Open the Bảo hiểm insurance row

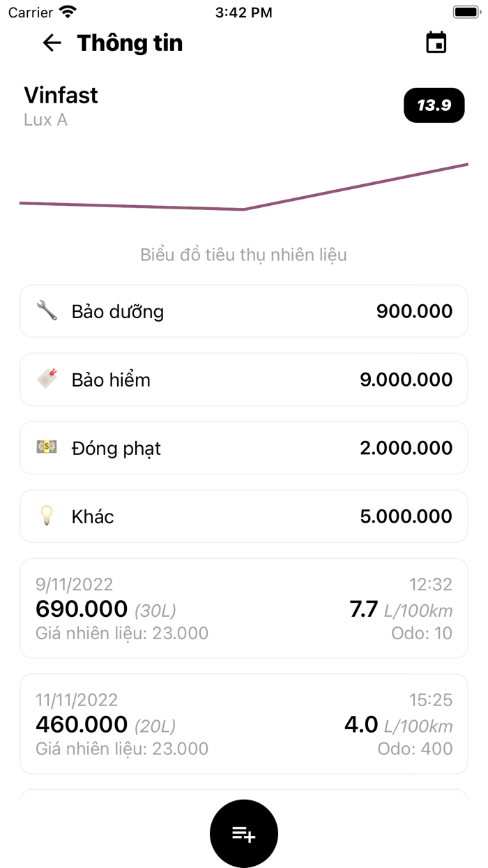pos(244,380)
